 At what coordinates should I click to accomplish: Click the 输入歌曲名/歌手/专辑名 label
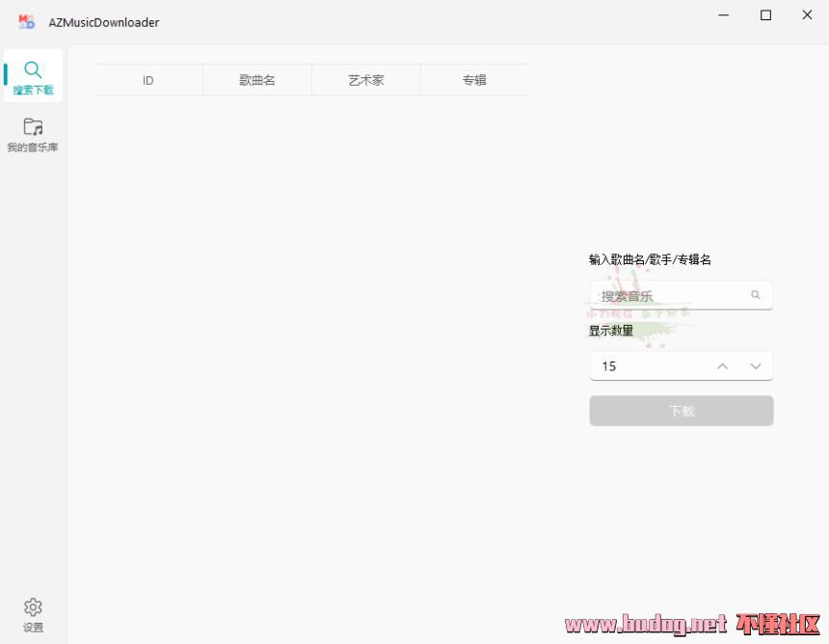click(x=650, y=259)
